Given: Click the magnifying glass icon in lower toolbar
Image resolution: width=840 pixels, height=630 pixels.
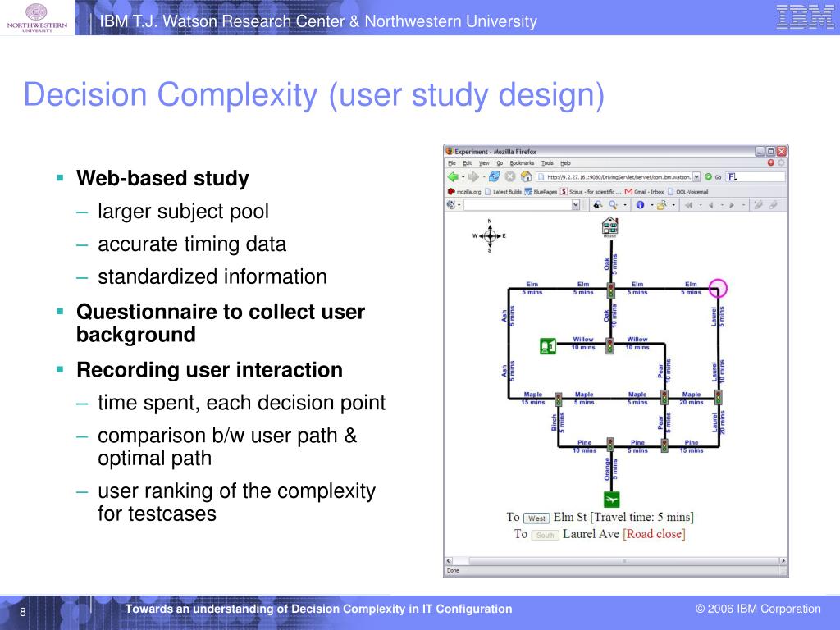Looking at the screenshot, I should click(x=613, y=204).
